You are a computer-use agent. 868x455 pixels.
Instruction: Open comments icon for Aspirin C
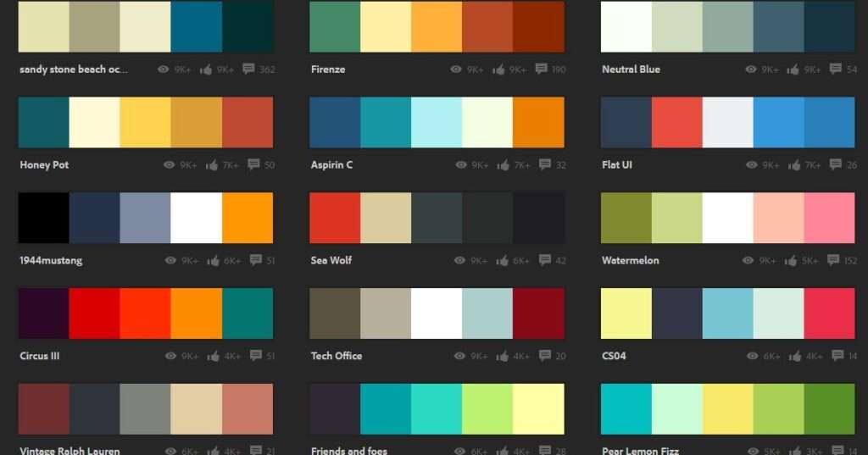pyautogui.click(x=545, y=164)
